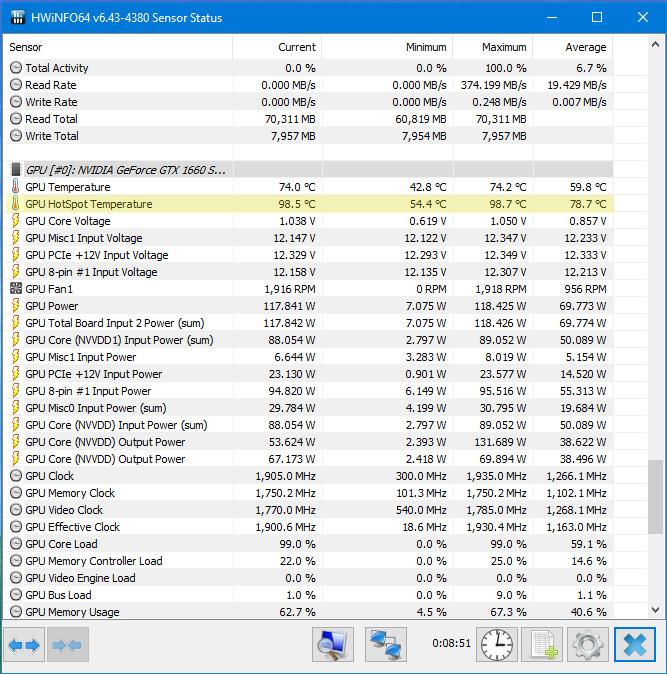667x674 pixels.
Task: Click the HWiNFO64 title bar app icon
Action: click(x=18, y=18)
